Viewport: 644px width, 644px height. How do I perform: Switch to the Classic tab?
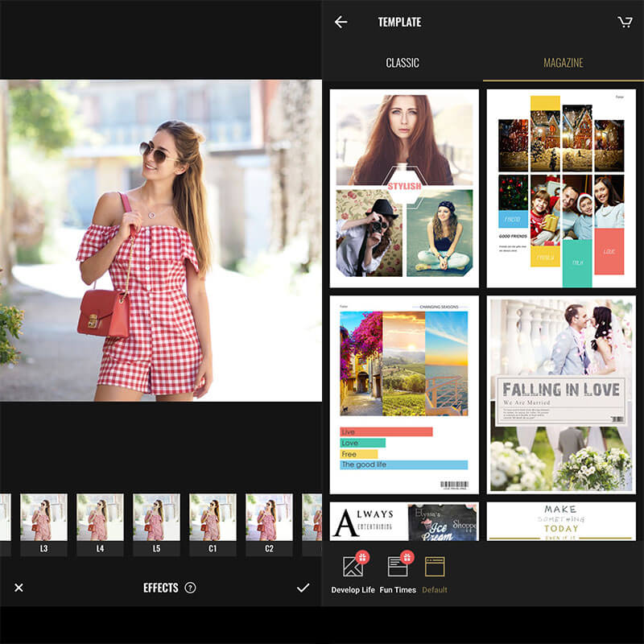(x=402, y=63)
